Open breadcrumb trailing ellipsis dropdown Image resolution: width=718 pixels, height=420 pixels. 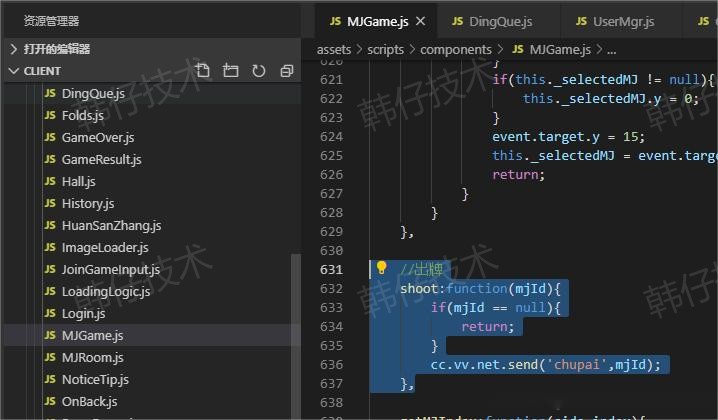[x=611, y=49]
